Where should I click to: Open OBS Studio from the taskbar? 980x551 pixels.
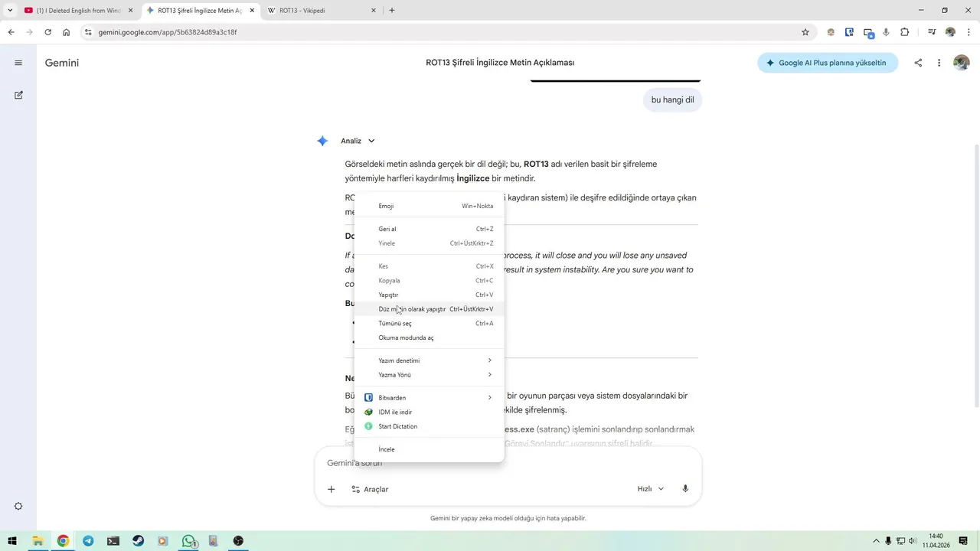point(238,541)
